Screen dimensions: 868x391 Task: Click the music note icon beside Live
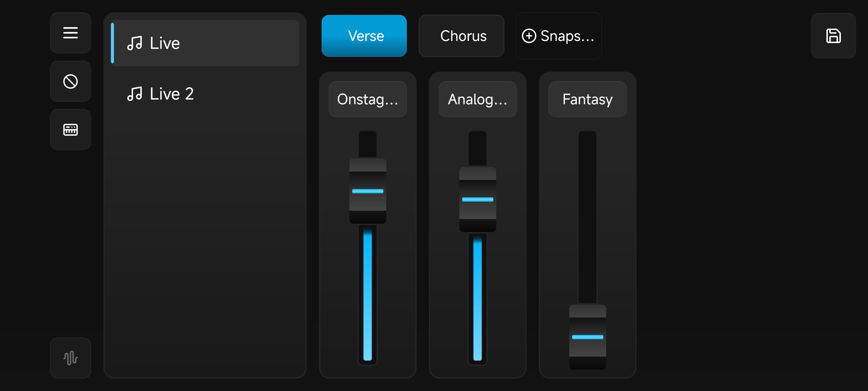[x=135, y=43]
